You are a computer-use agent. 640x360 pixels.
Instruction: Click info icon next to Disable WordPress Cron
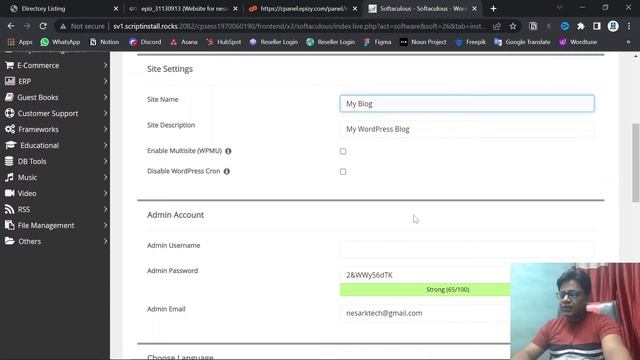(x=227, y=171)
